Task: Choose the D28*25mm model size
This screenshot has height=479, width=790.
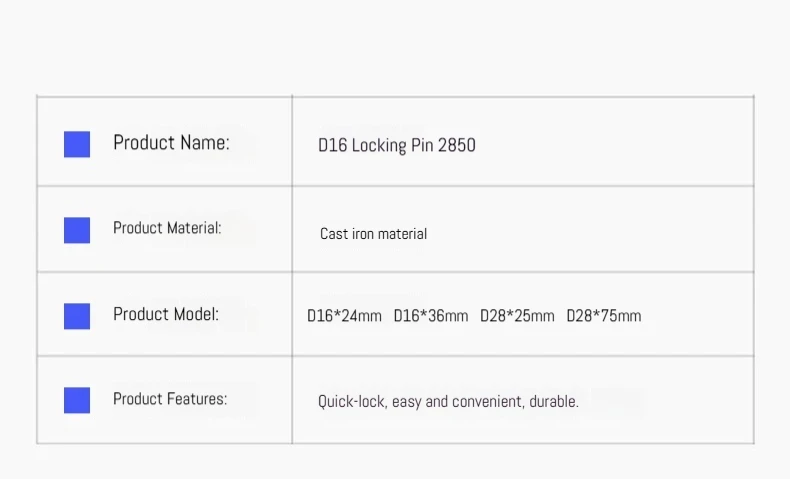Action: pyautogui.click(x=517, y=316)
